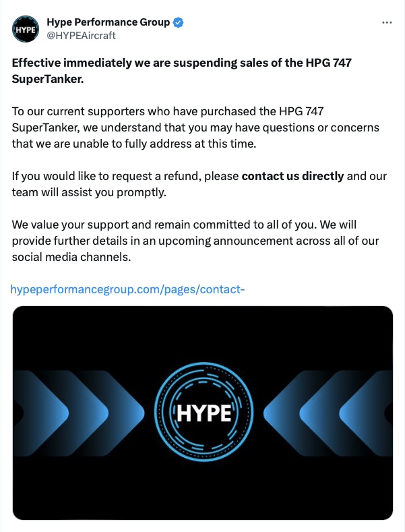Click the left blue chevron arrows graphic

pos(81,412)
